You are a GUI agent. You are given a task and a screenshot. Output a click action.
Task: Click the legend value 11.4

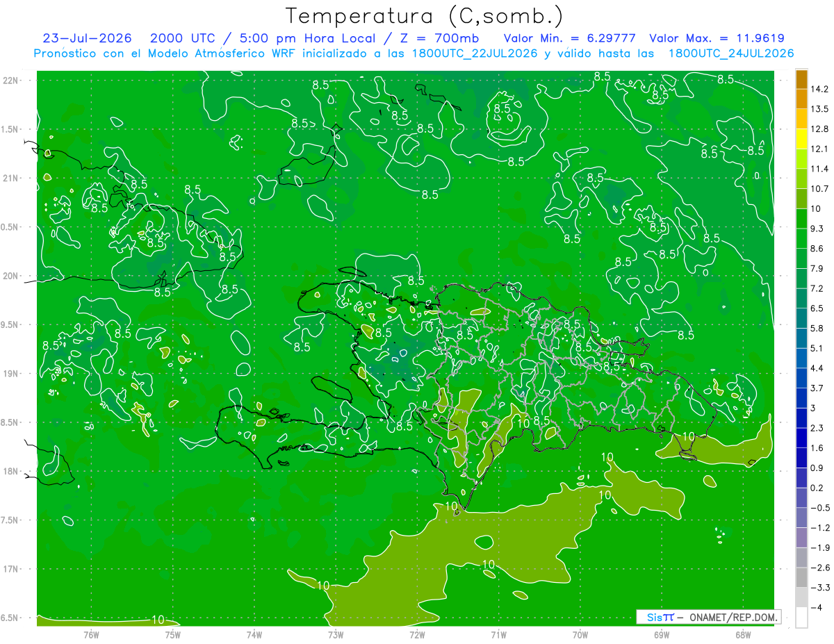point(820,169)
